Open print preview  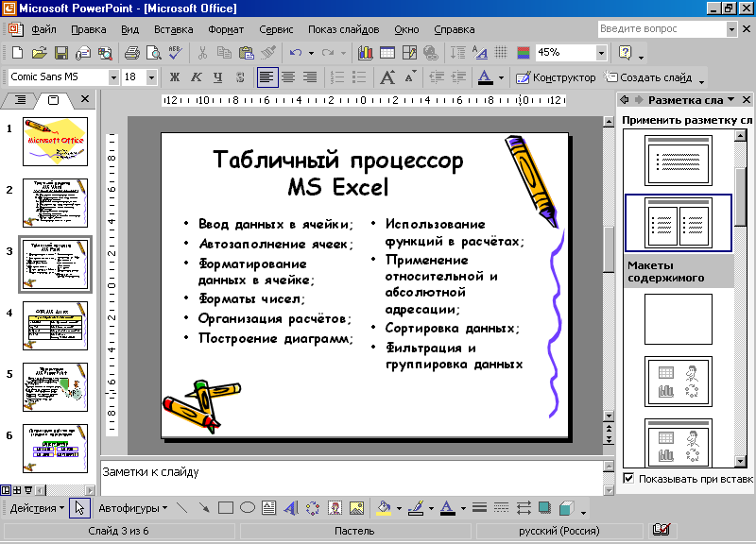[154, 53]
